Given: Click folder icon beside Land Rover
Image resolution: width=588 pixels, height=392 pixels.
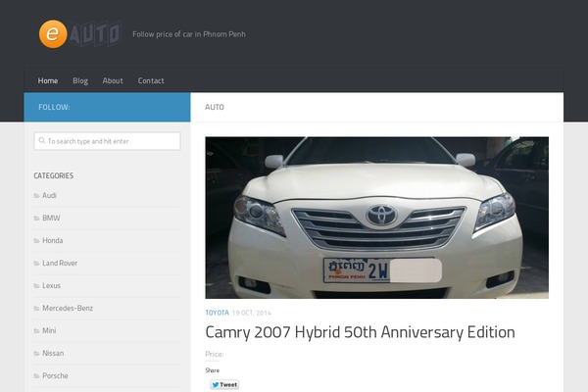Looking at the screenshot, I should [37, 263].
